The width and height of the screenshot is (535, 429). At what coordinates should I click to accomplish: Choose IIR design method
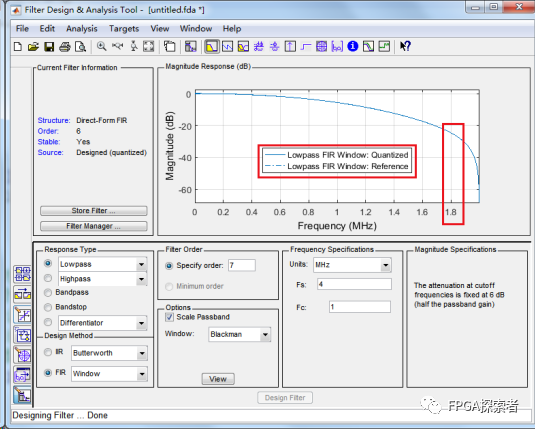coord(48,352)
